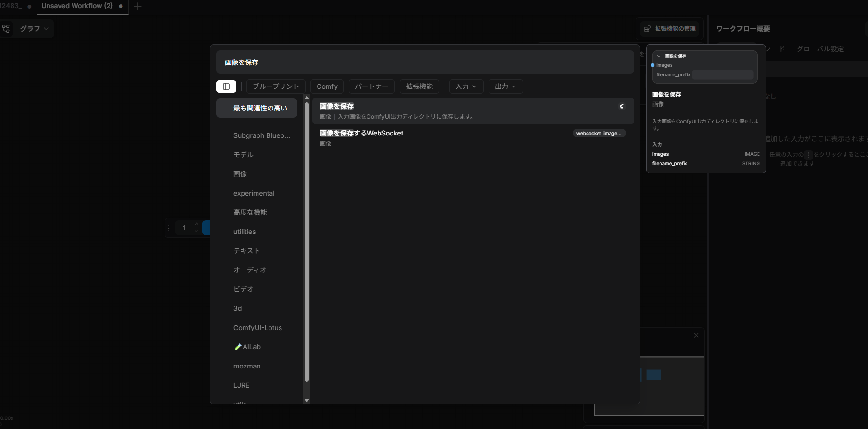Decrease the batch count stepper
The width and height of the screenshot is (868, 429).
[196, 232]
